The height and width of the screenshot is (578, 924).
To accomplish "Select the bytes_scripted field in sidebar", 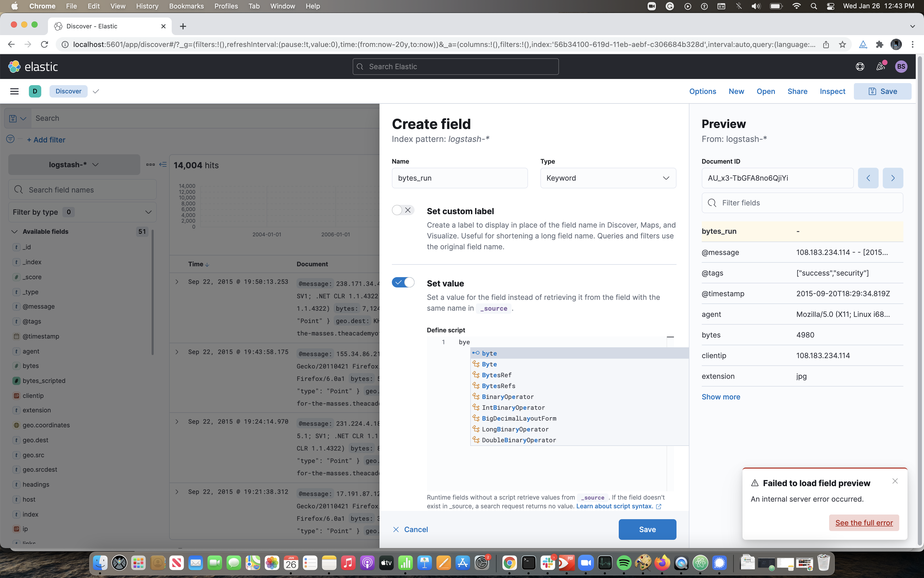I will [x=44, y=381].
